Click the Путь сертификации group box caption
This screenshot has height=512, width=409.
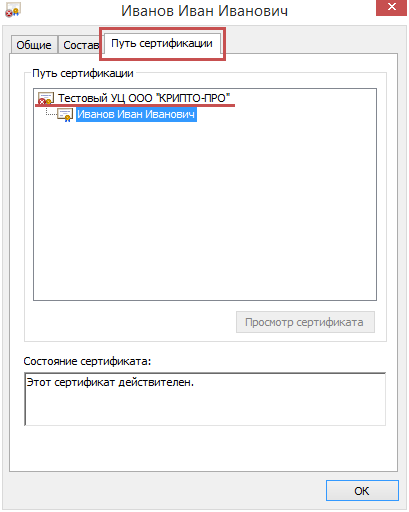coord(83,73)
